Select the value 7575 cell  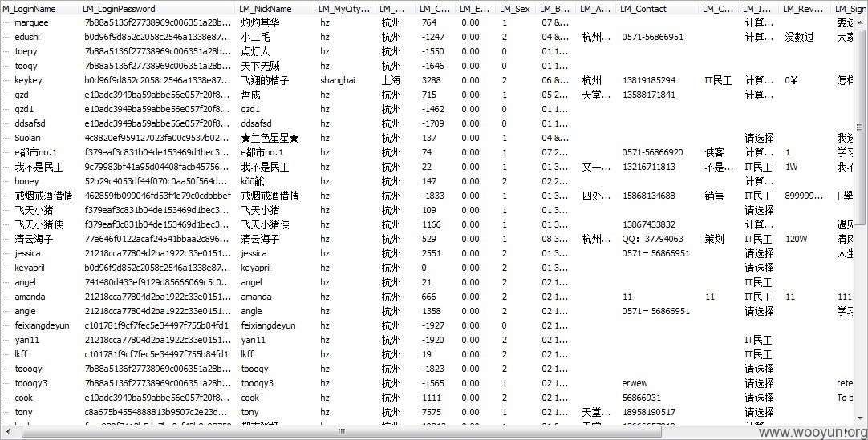432,412
